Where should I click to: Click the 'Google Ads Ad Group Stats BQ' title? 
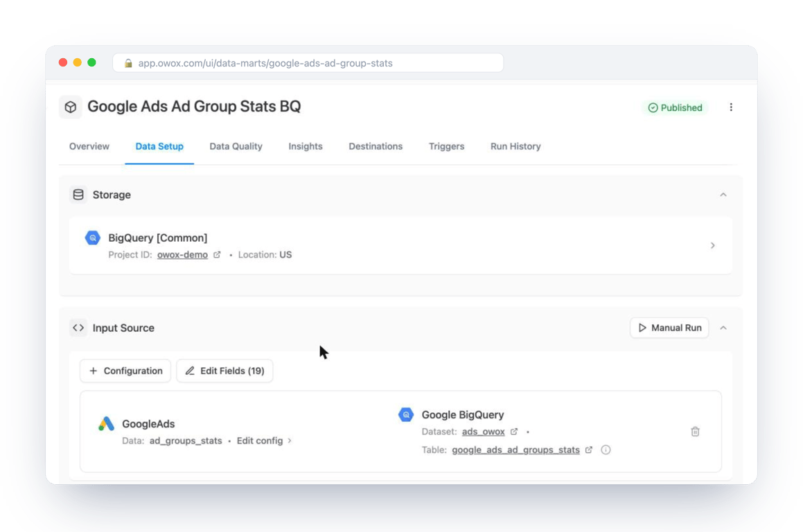[194, 107]
